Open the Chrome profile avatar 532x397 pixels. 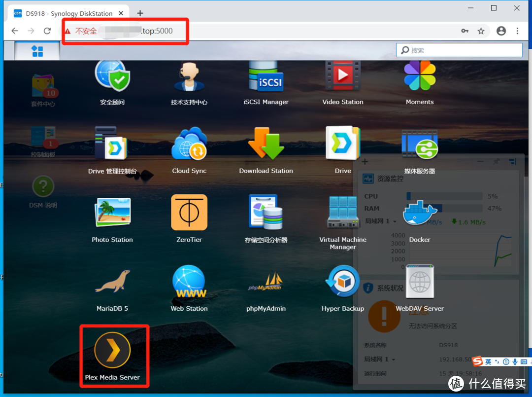pos(501,31)
